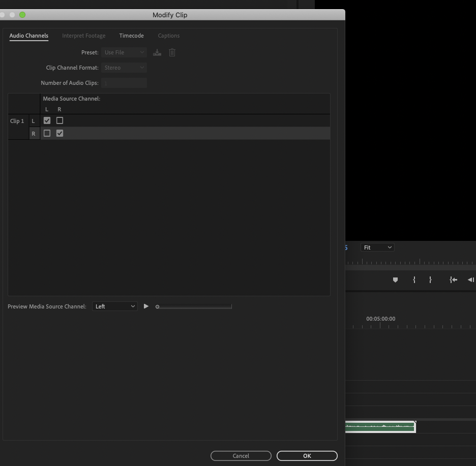Select the Audio Channels tab
The width and height of the screenshot is (476, 466).
(28, 36)
